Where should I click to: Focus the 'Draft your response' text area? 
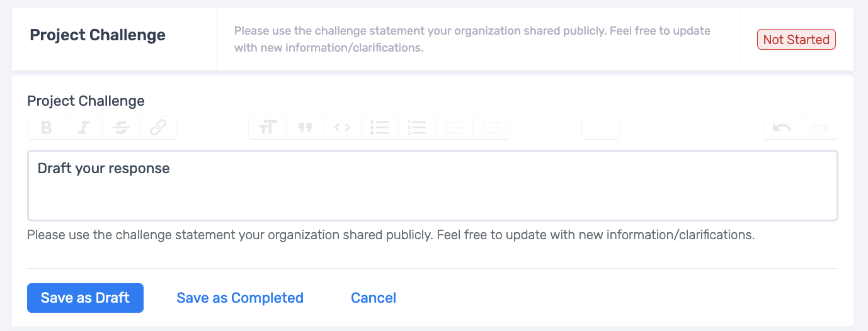tap(433, 186)
